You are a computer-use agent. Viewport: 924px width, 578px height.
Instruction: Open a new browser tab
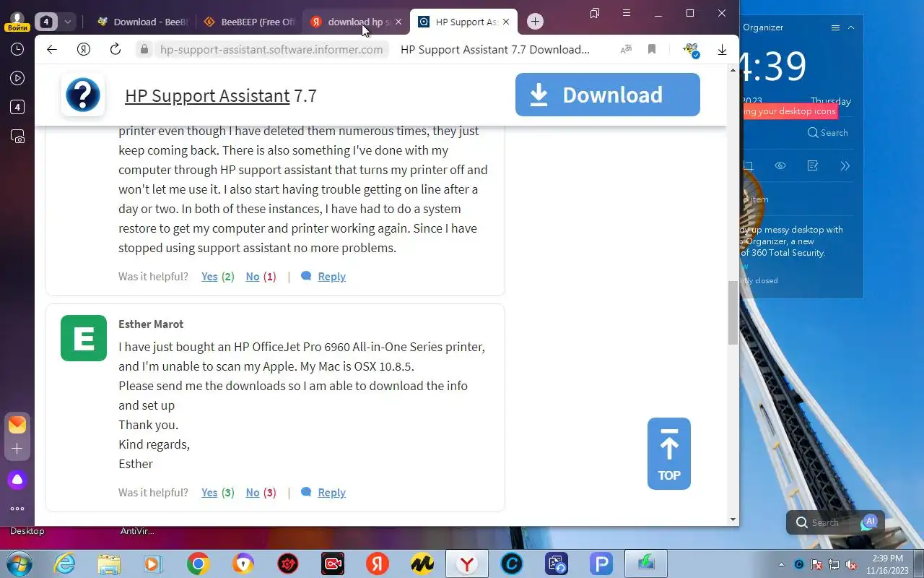535,22
